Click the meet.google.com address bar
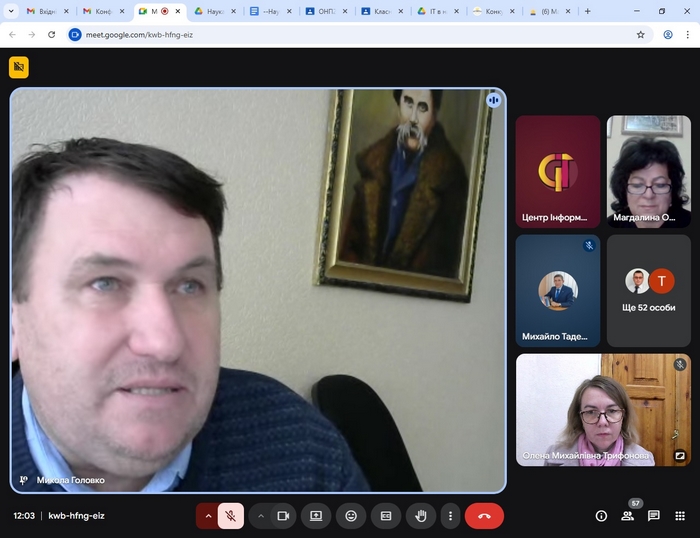Viewport: 700px width, 538px height. [350, 34]
